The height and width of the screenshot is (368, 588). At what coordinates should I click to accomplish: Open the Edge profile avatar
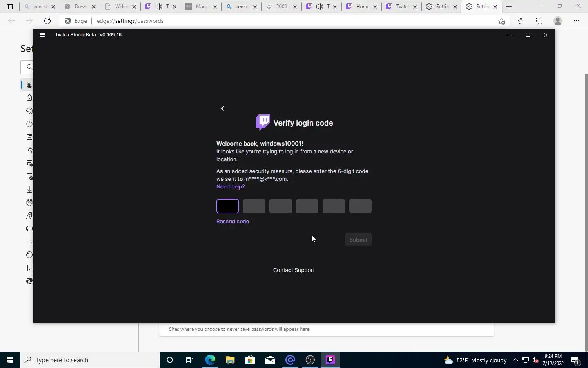pos(558,21)
